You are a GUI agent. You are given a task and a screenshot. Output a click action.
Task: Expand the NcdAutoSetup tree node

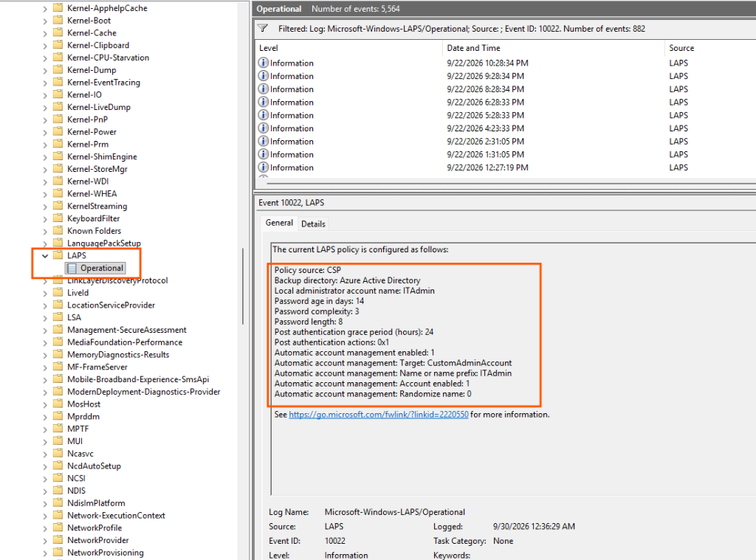(45, 466)
